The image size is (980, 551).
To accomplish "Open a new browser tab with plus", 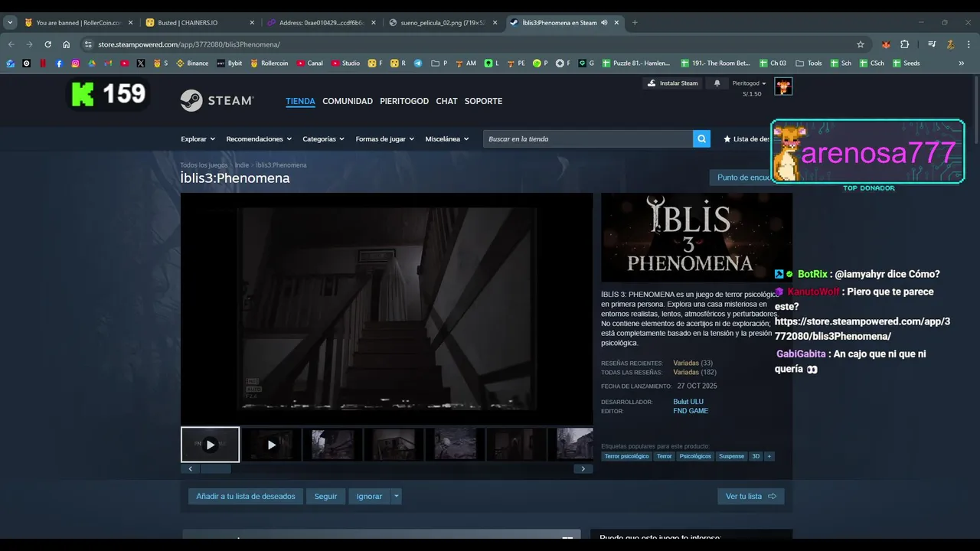I will pyautogui.click(x=635, y=23).
